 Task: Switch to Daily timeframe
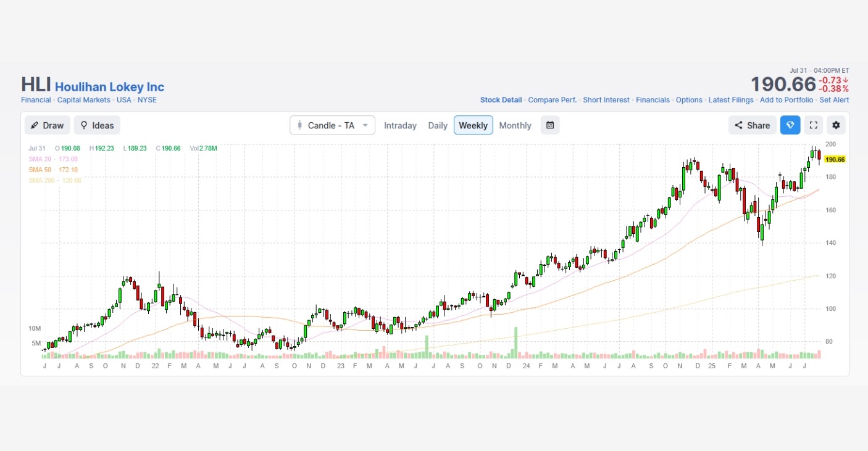[x=438, y=125]
